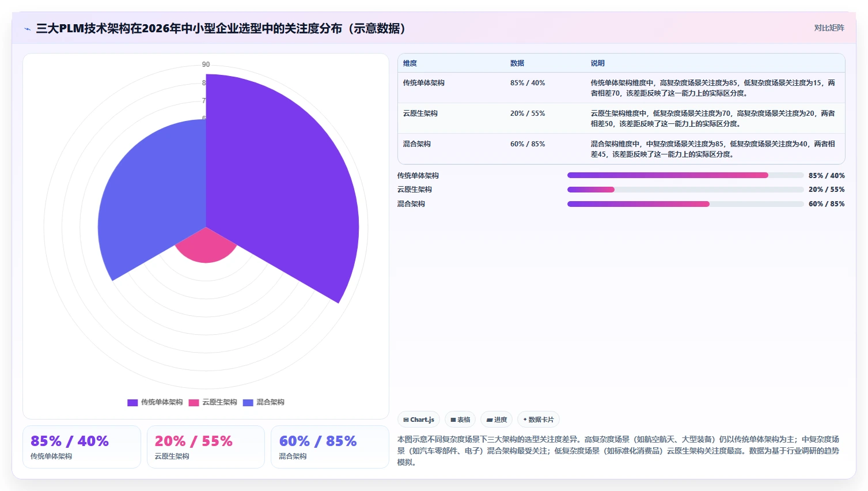Select the Chart.js chip
The image size is (868, 491).
pyautogui.click(x=419, y=420)
